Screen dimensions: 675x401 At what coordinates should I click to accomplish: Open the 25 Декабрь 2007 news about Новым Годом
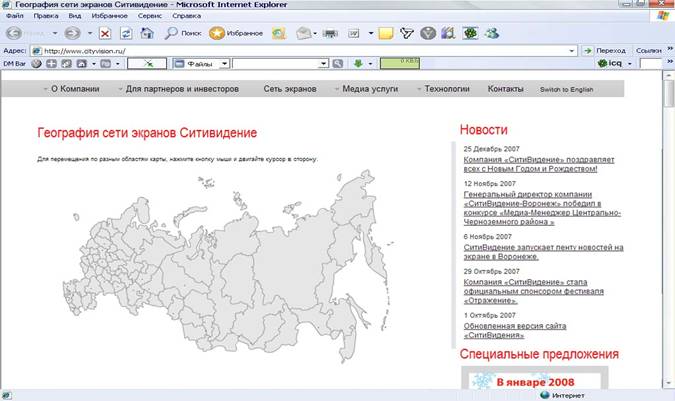tap(539, 164)
